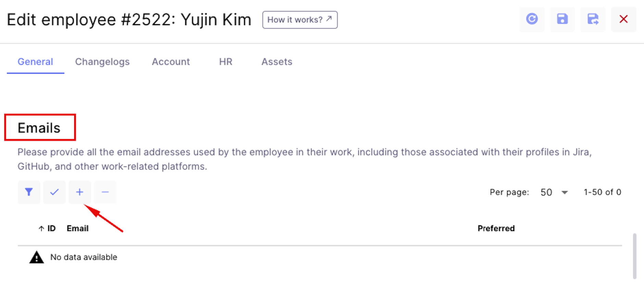The image size is (644, 286).
Task: Open the Changelogs tab
Action: 102,62
